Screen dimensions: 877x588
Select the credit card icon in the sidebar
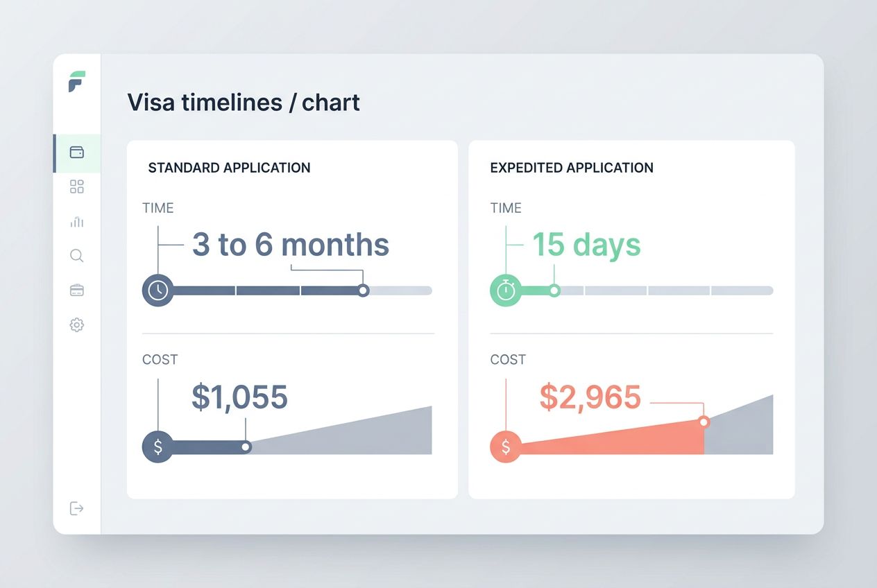click(x=76, y=290)
